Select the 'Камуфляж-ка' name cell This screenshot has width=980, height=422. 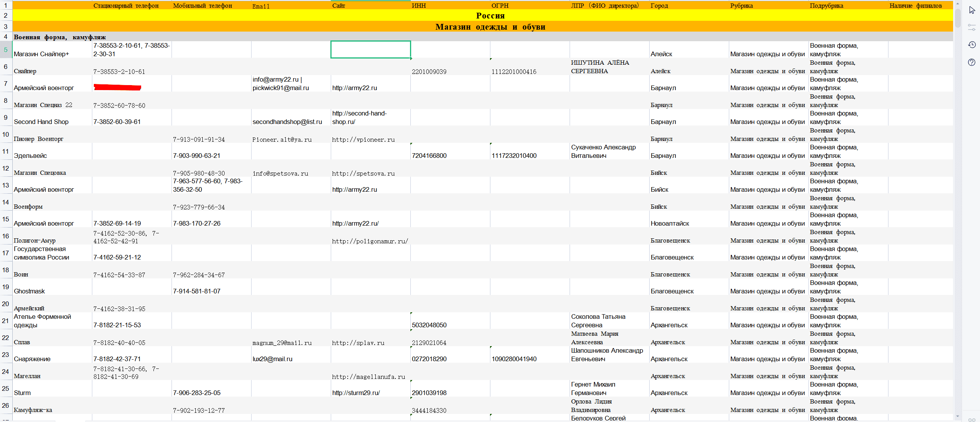pyautogui.click(x=52, y=405)
